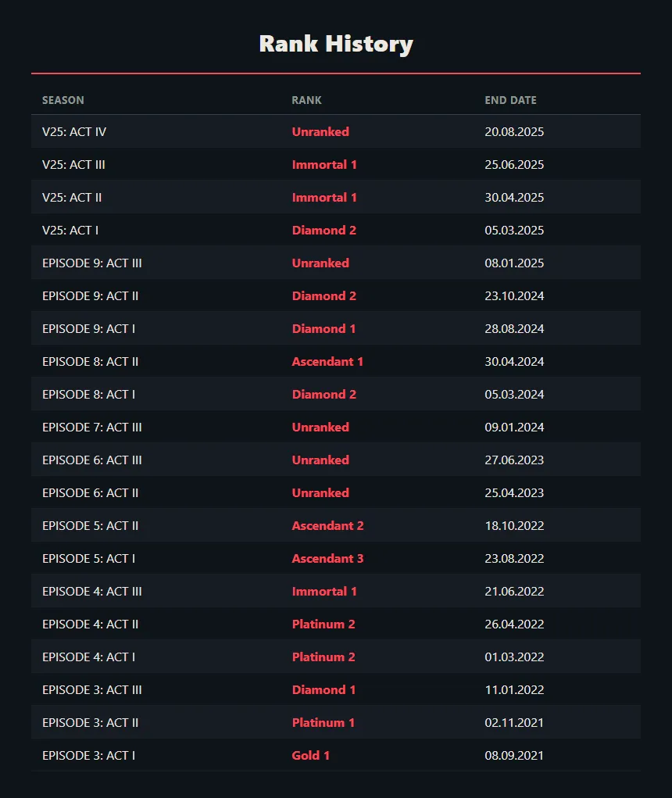
Task: Select the EPISODE 9: ACT III season row
Action: click(336, 263)
